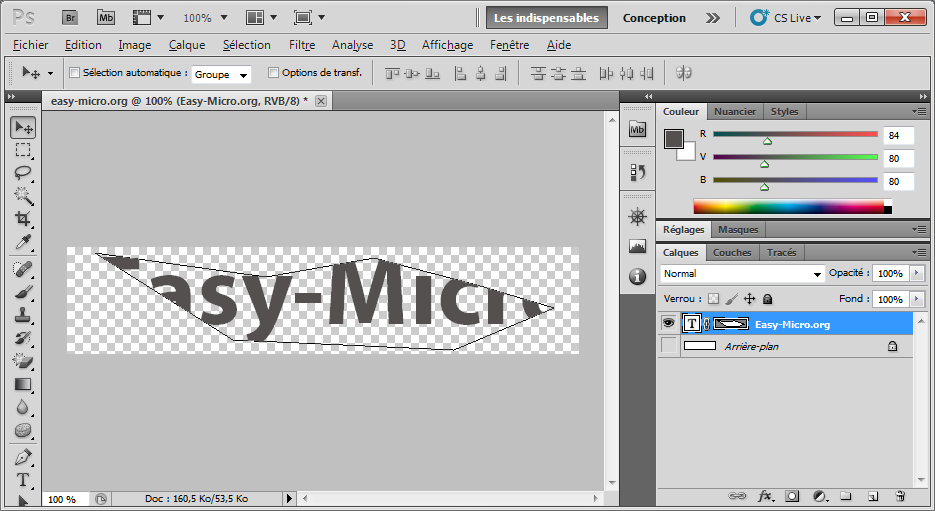Select the Rectangular Marquee tool
The image size is (935, 511).
point(23,150)
